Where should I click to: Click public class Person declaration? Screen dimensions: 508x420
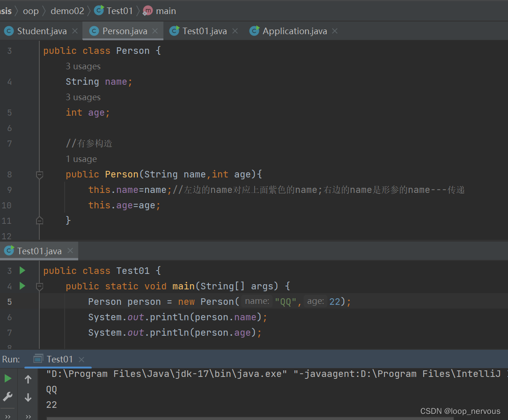(102, 51)
